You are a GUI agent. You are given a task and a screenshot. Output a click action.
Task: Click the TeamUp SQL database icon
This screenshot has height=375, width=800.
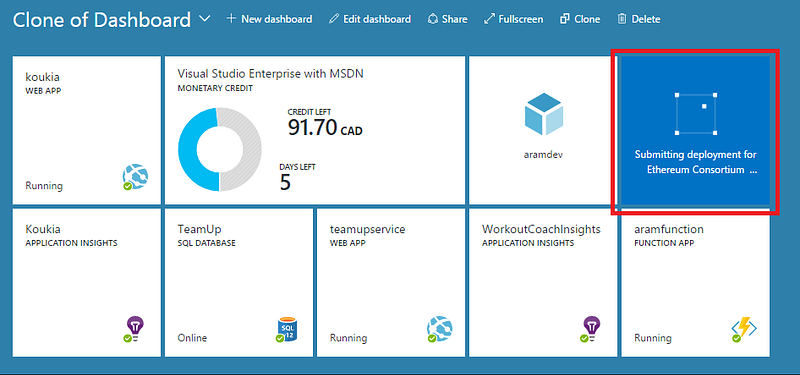[286, 329]
